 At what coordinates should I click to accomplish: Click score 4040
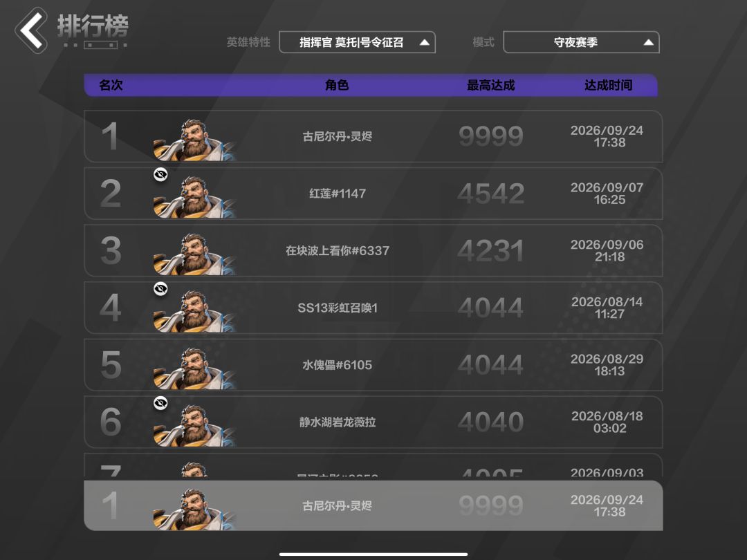coord(490,422)
